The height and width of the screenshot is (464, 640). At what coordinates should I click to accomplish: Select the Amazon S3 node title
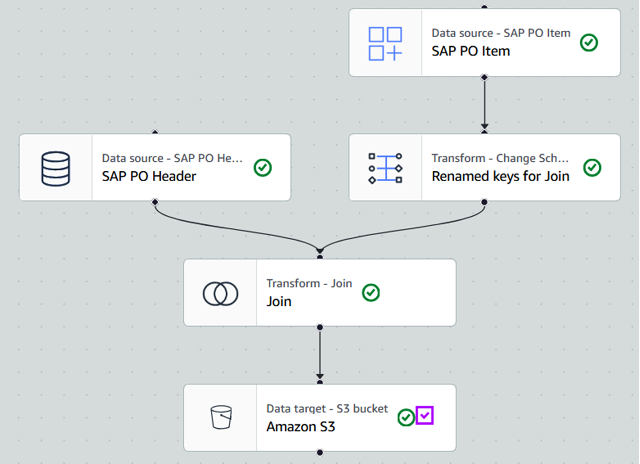(x=301, y=426)
